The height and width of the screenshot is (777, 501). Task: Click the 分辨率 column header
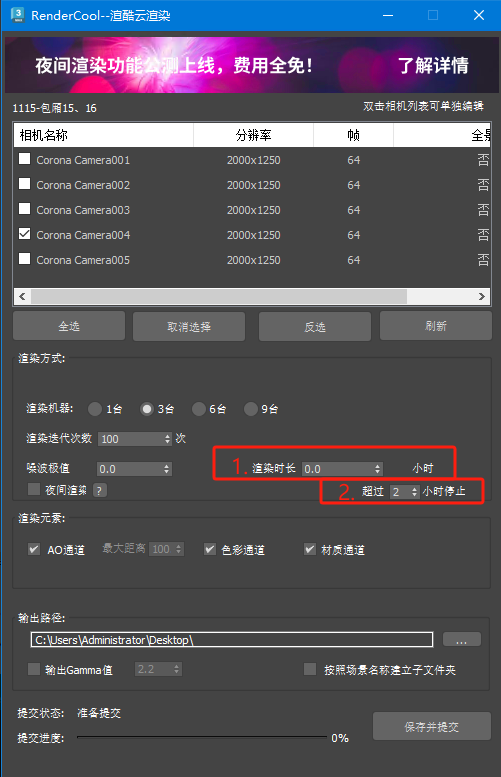(x=253, y=135)
